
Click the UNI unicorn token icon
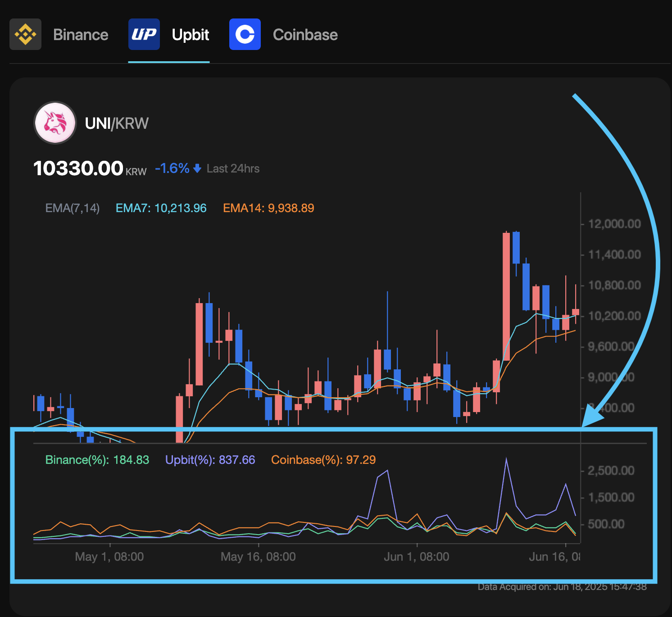pos(55,123)
